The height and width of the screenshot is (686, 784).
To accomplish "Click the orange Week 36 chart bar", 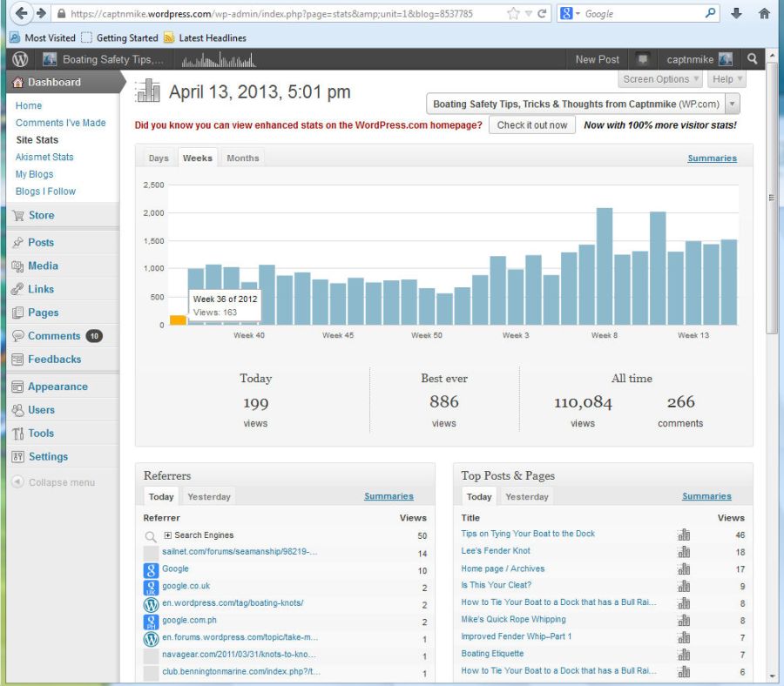I will [x=178, y=319].
